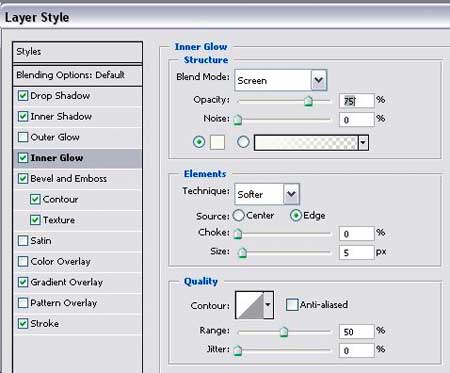Open the Inner Shadow settings label
The image size is (450, 373).
[61, 117]
